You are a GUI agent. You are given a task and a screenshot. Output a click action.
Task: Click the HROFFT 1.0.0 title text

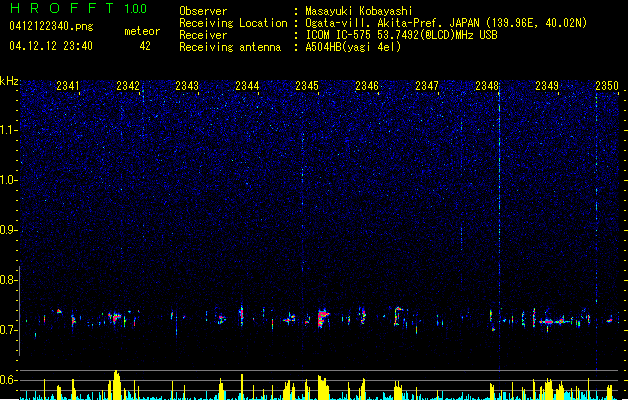tap(79, 8)
